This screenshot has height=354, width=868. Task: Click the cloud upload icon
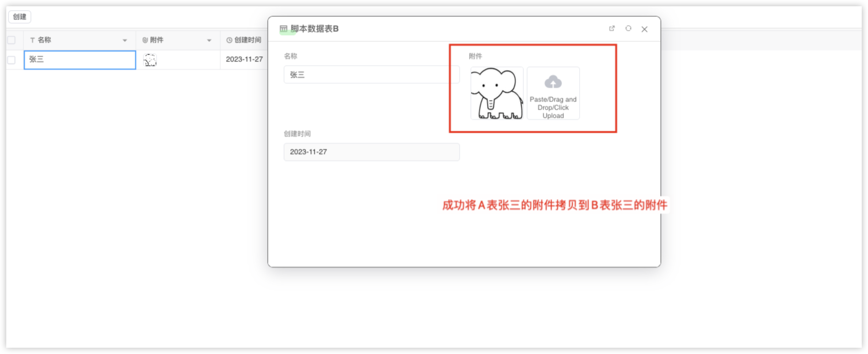point(553,82)
